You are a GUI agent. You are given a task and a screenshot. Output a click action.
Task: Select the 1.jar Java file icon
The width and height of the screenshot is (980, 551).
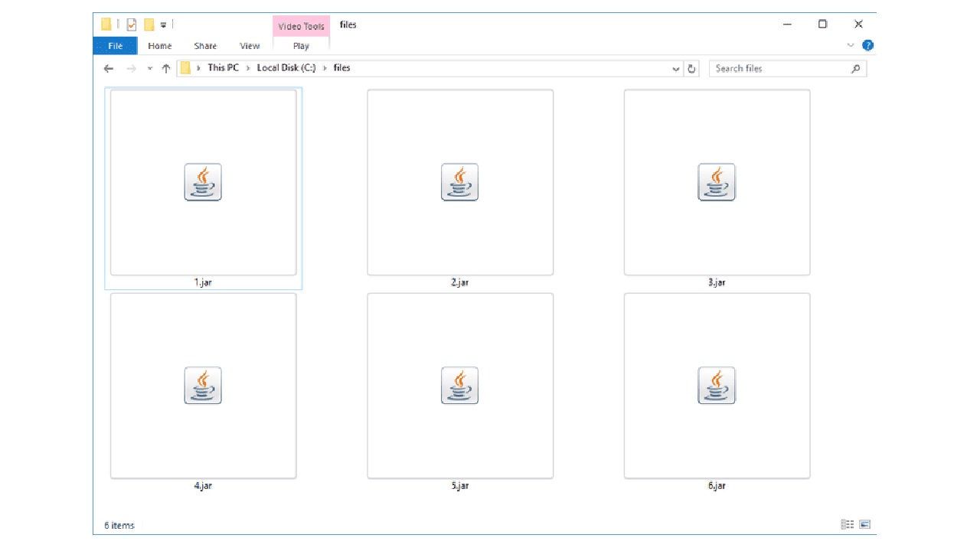[203, 182]
